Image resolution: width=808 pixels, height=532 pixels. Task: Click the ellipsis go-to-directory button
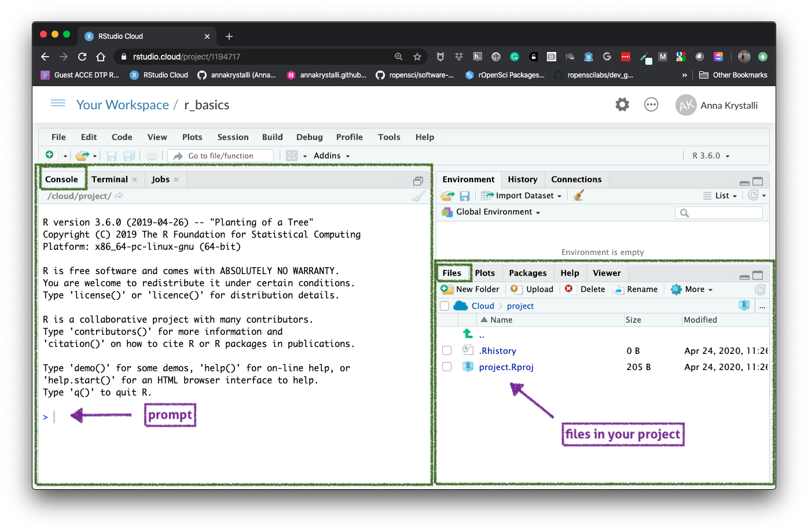[762, 306]
